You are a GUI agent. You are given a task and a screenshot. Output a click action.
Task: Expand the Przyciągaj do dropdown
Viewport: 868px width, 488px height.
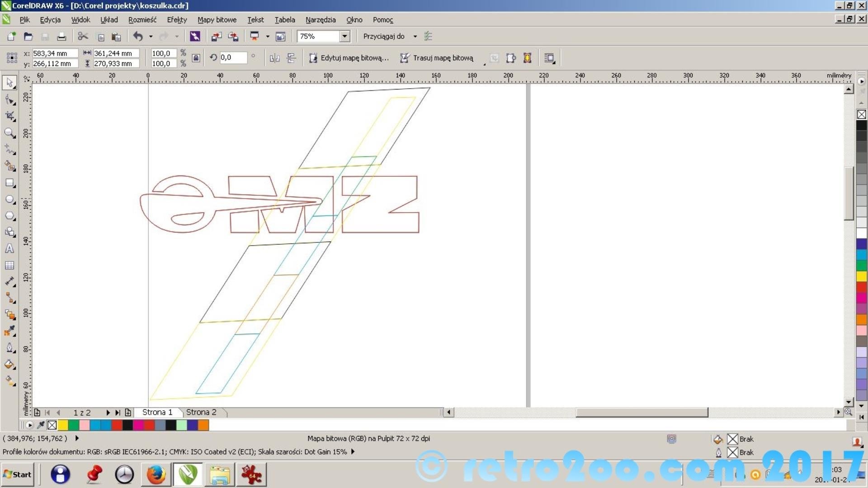coord(415,36)
